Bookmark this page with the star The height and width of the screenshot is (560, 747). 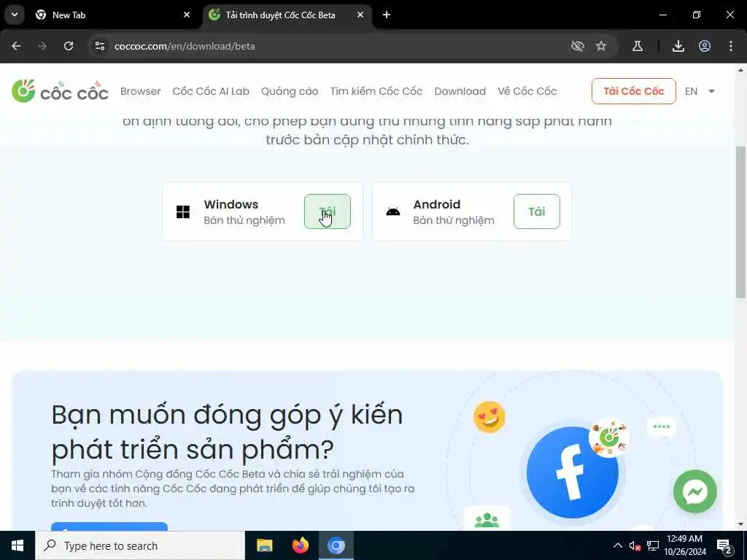point(601,46)
